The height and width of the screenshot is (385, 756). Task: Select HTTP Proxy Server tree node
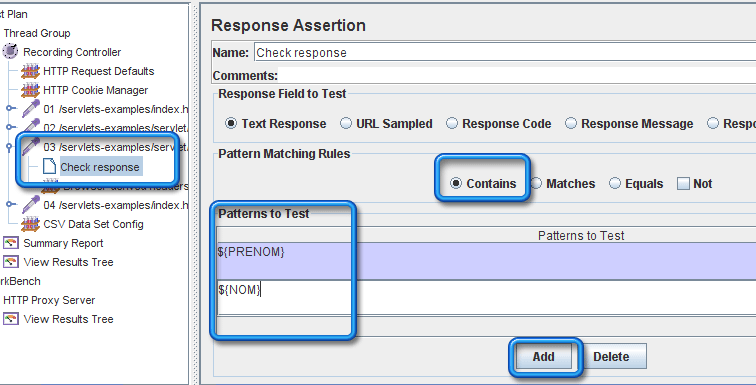pyautogui.click(x=49, y=300)
